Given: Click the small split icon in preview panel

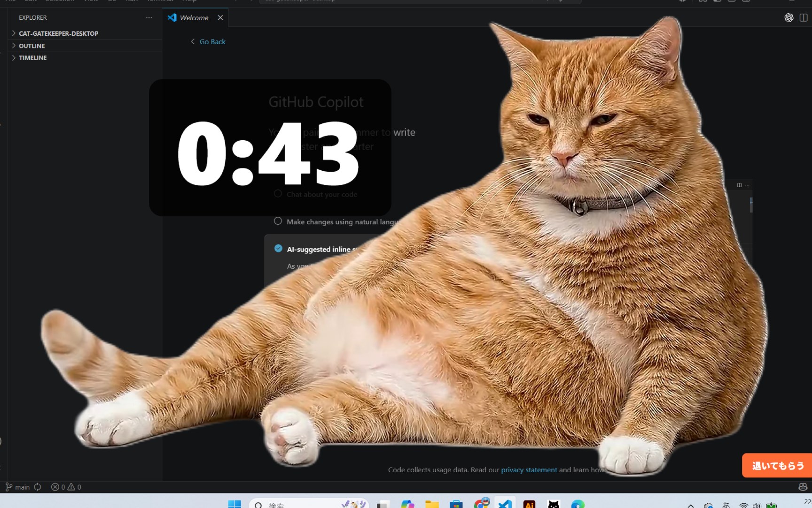Looking at the screenshot, I should click(x=739, y=185).
